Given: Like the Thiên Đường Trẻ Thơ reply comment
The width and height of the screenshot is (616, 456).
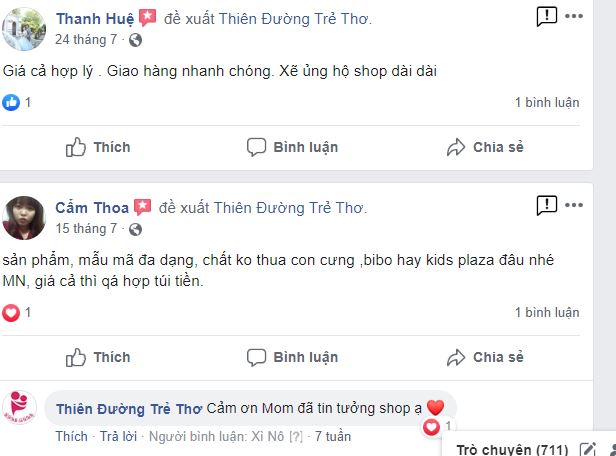Looking at the screenshot, I should point(72,436).
